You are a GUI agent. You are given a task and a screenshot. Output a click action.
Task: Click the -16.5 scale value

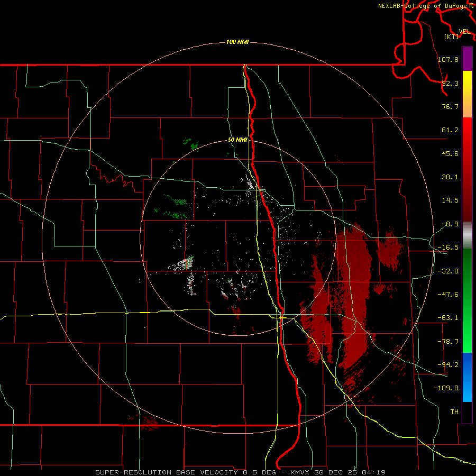448,248
